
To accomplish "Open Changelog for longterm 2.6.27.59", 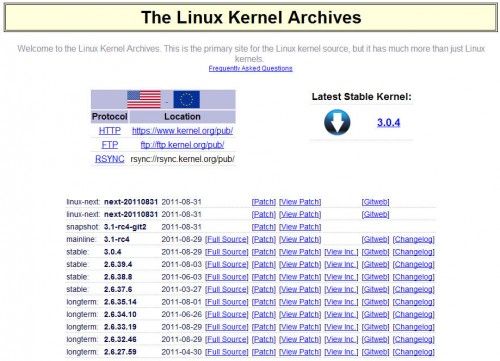I will point(413,352).
